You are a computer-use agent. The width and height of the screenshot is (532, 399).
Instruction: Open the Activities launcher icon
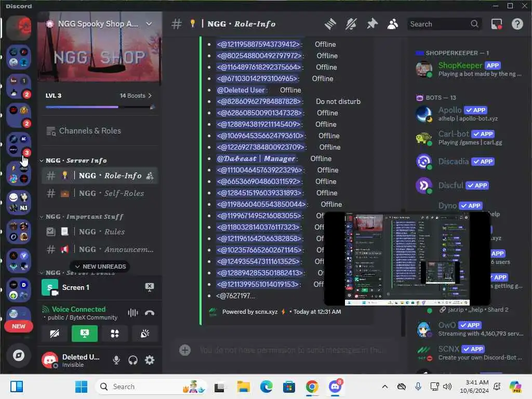pos(115,334)
